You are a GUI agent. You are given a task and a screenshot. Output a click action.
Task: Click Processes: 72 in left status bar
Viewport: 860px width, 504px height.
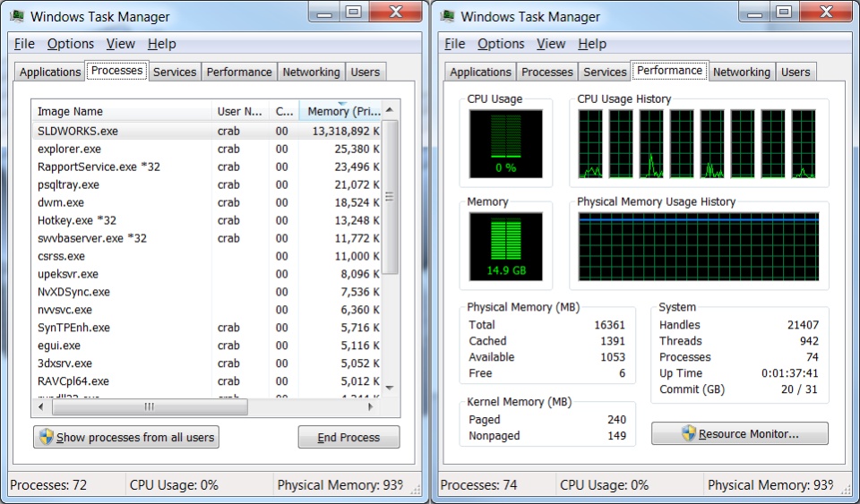[x=48, y=485]
